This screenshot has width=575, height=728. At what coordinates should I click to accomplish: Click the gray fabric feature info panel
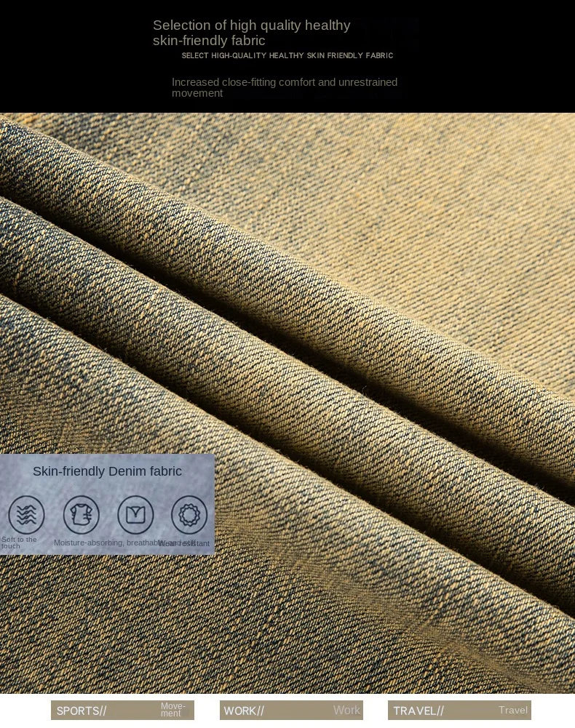pos(108,504)
